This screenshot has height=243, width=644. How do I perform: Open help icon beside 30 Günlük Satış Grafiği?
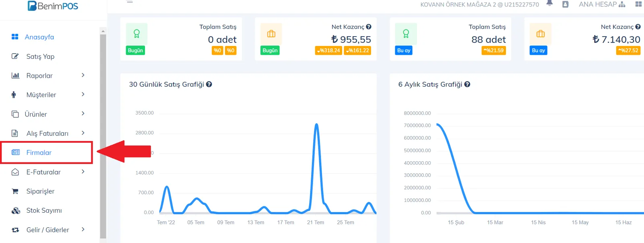(x=209, y=84)
